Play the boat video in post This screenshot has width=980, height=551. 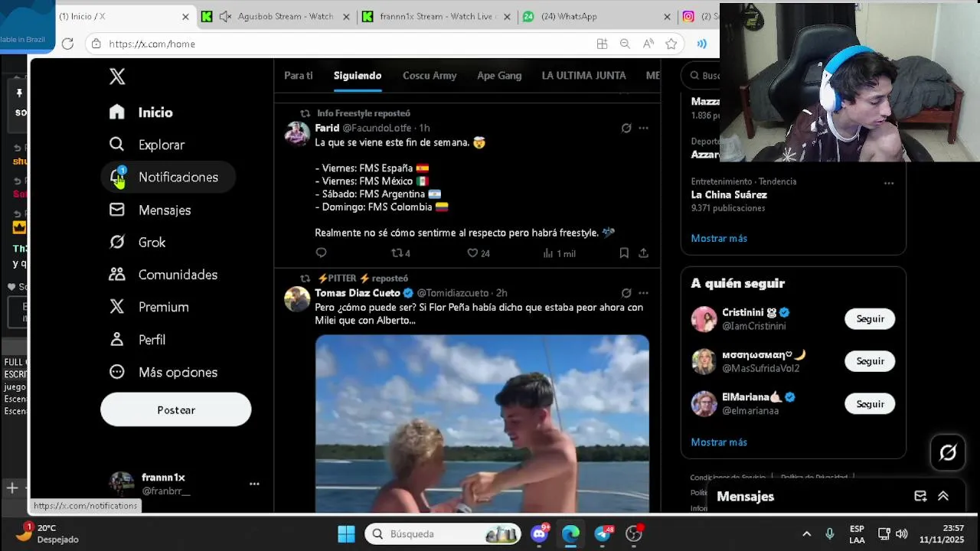[482, 423]
